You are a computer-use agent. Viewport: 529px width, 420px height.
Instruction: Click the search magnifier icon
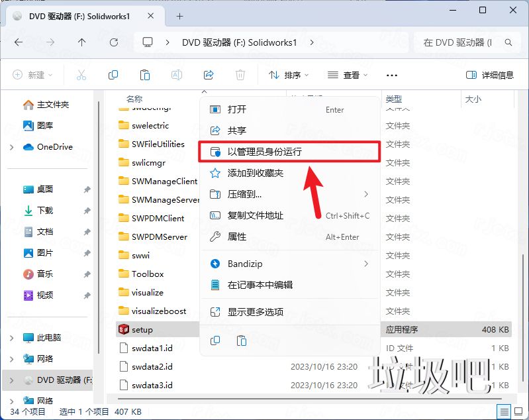508,42
